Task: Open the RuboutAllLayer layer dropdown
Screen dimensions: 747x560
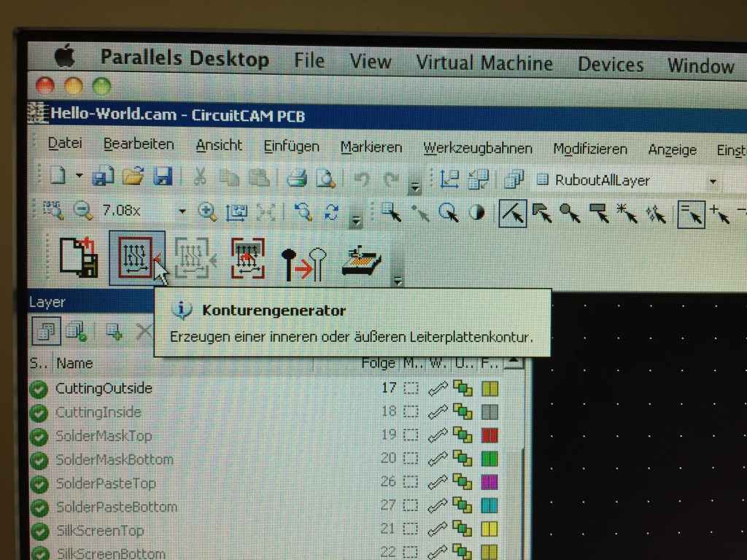Action: click(713, 182)
